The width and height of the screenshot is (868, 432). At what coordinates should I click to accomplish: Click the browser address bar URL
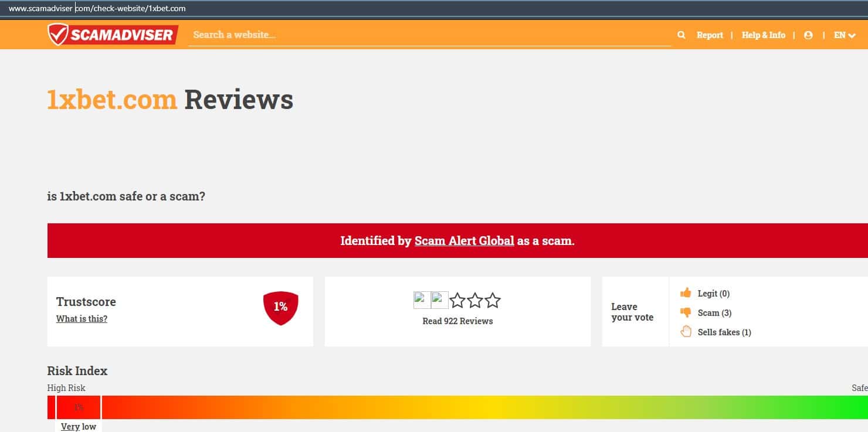pos(97,9)
